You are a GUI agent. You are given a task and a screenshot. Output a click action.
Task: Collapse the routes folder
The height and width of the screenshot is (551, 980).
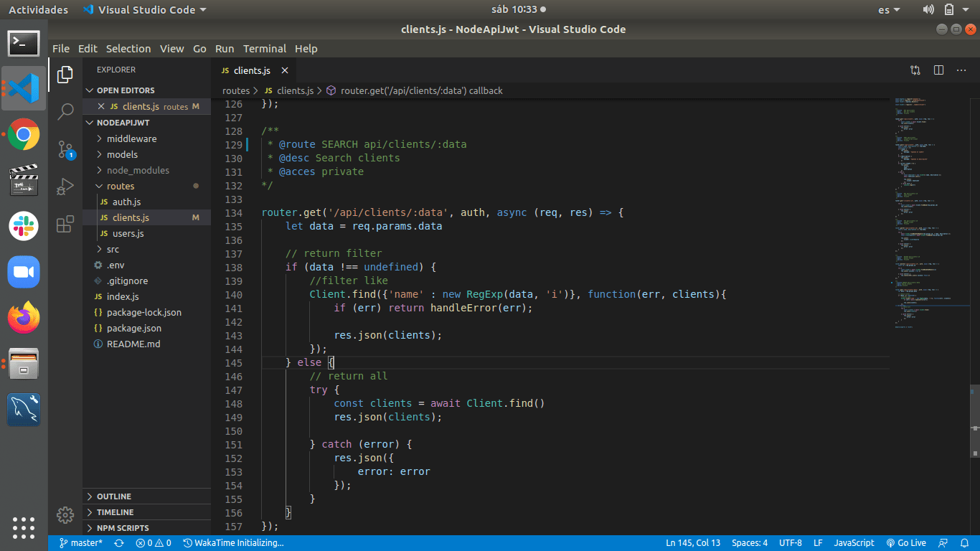tap(120, 186)
